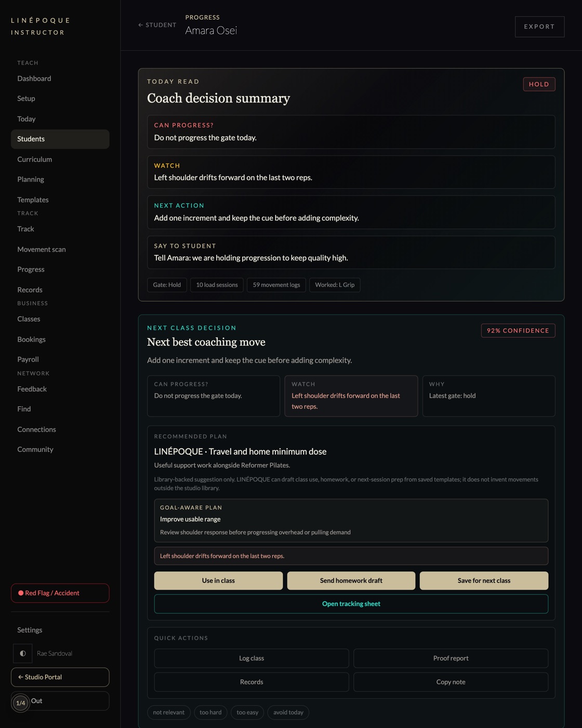Open tracking sheet
Viewport: 582px width, 728px height.
coord(351,604)
